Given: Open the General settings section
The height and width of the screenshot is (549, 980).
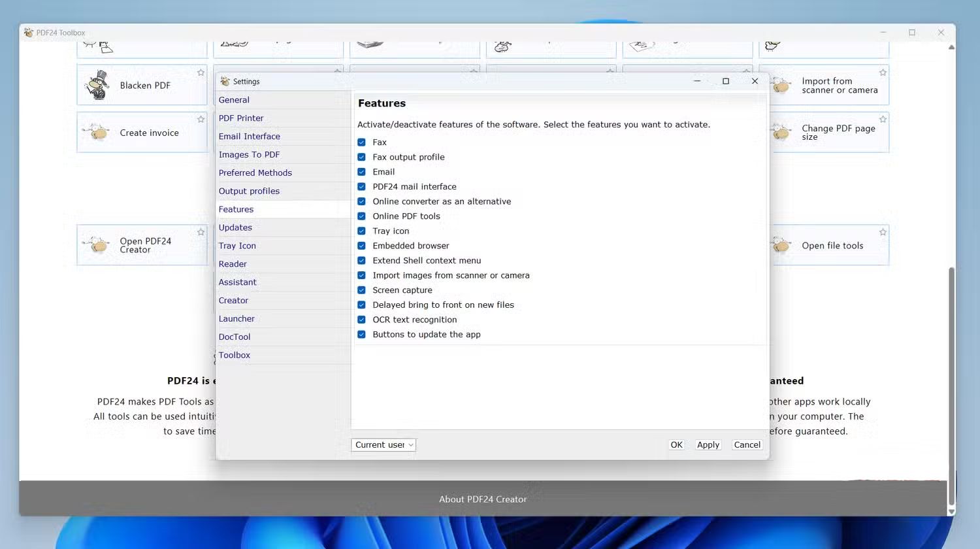Looking at the screenshot, I should coord(283,100).
